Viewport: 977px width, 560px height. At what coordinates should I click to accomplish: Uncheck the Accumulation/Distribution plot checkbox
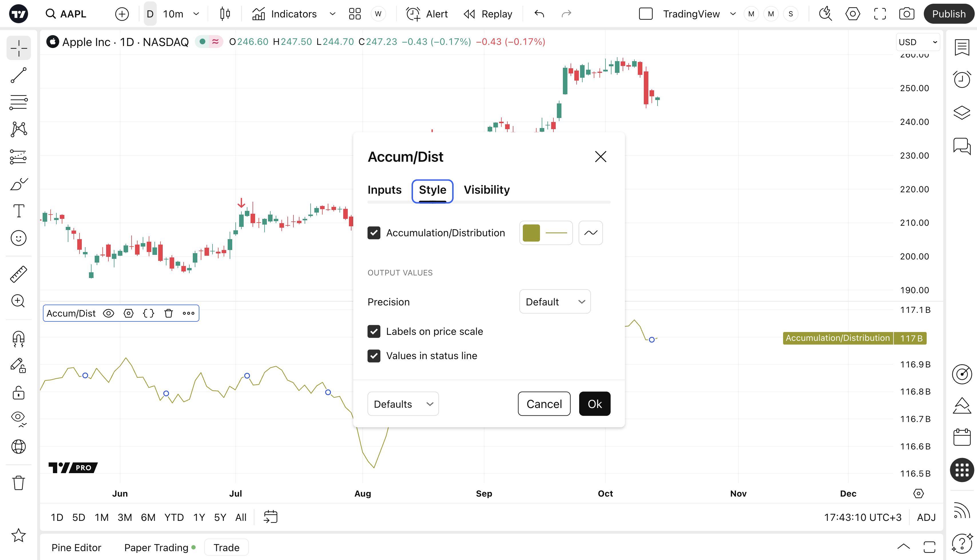tap(374, 233)
